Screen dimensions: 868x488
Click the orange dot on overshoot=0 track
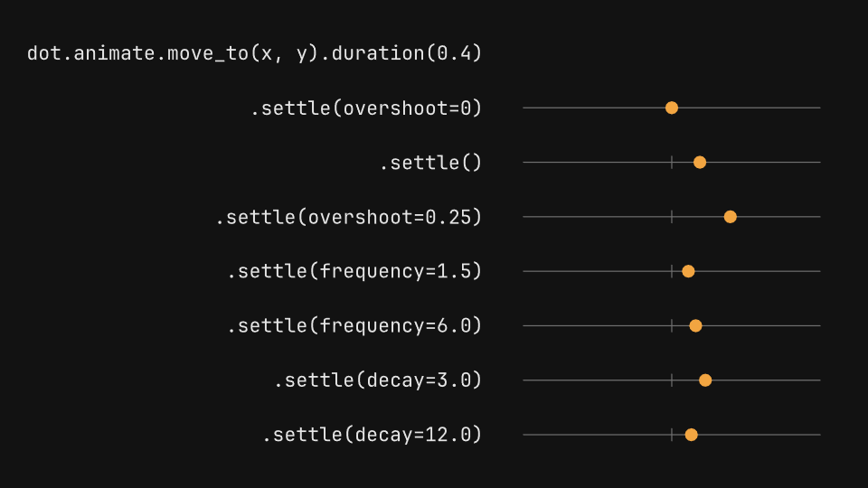[672, 108]
